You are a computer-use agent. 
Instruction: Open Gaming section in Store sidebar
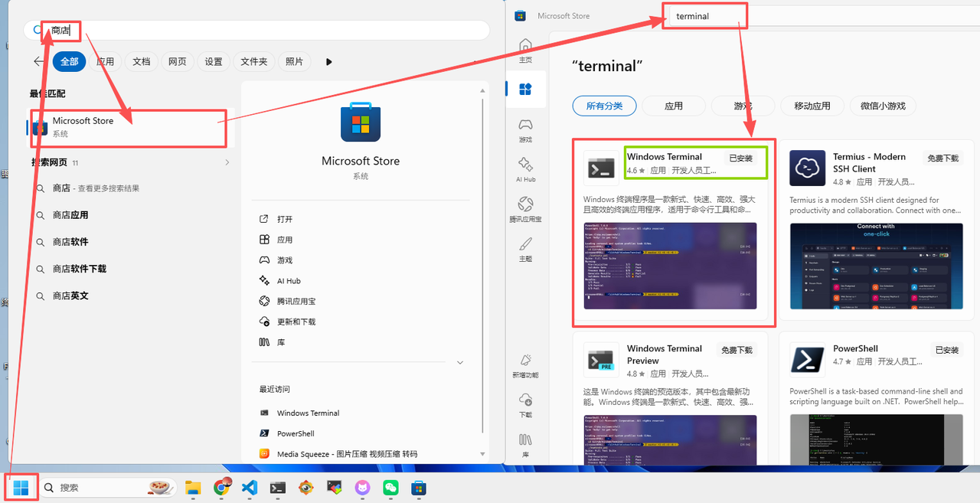tap(525, 130)
